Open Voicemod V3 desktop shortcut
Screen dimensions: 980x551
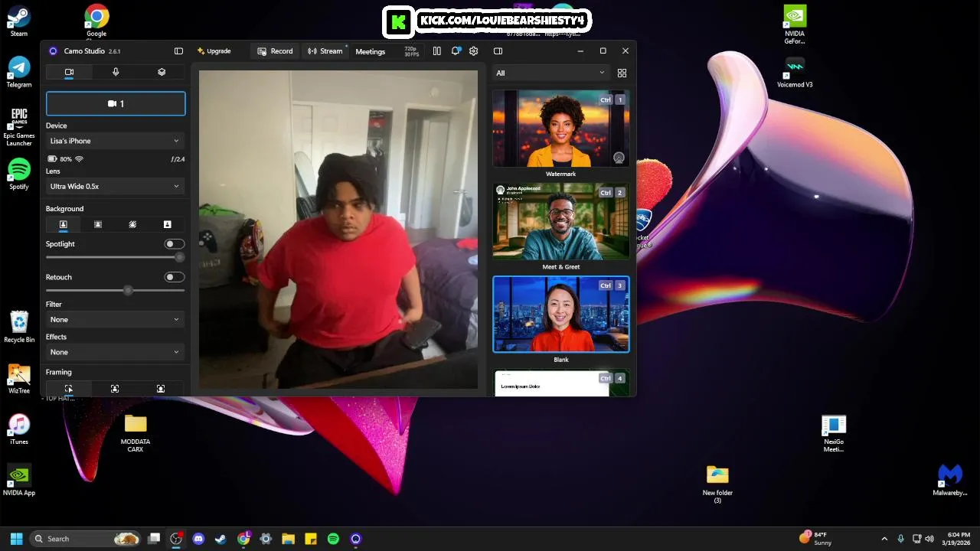pyautogui.click(x=795, y=72)
